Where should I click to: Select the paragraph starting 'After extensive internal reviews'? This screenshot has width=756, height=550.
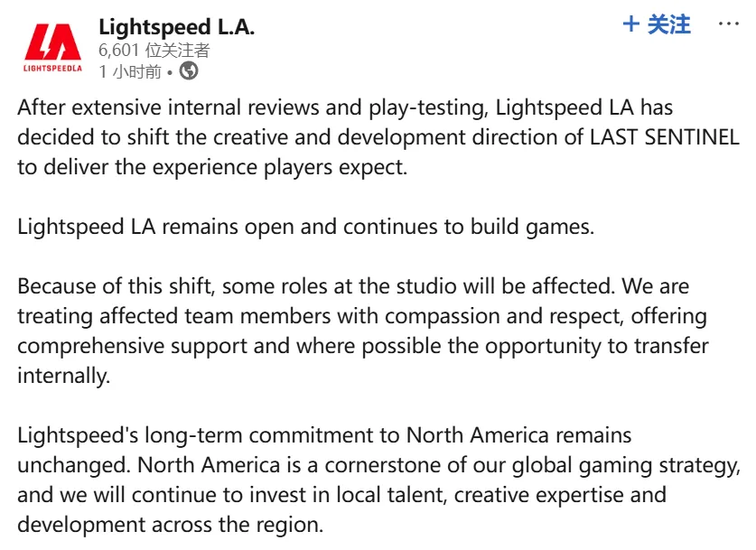tap(378, 137)
